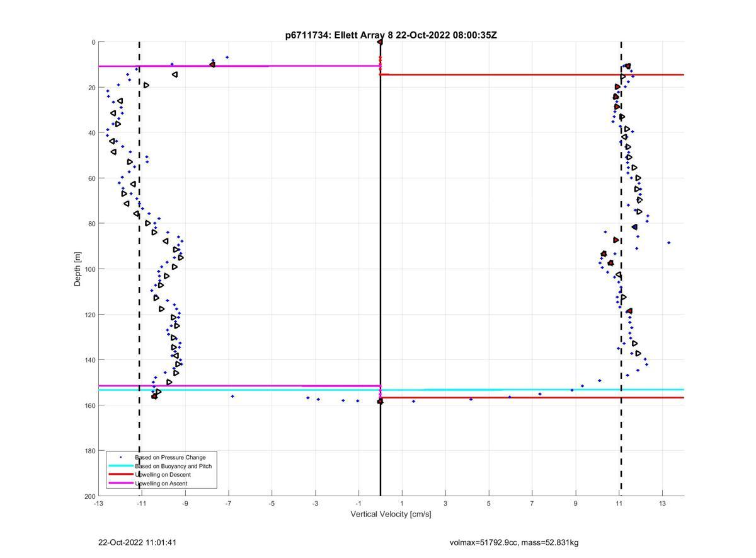Click the Upwelling on Descent legend entry
The width and height of the screenshot is (756, 558).
[163, 475]
